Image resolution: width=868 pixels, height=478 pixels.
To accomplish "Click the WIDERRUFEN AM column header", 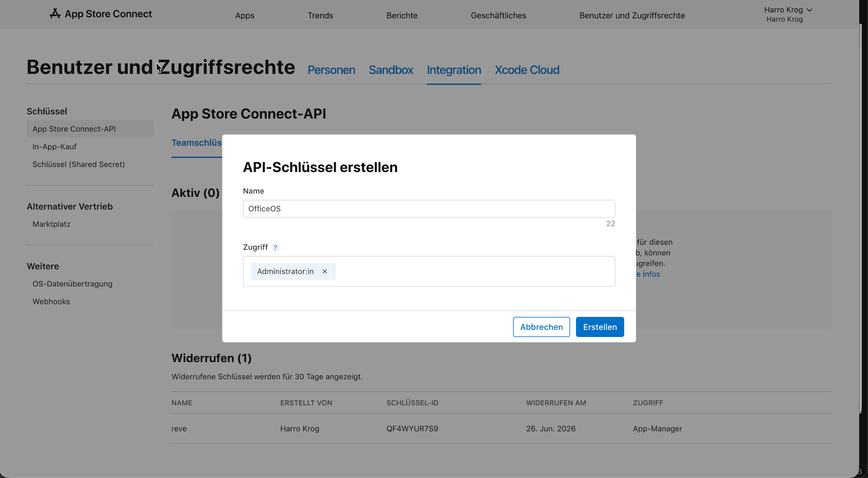I will pos(556,403).
